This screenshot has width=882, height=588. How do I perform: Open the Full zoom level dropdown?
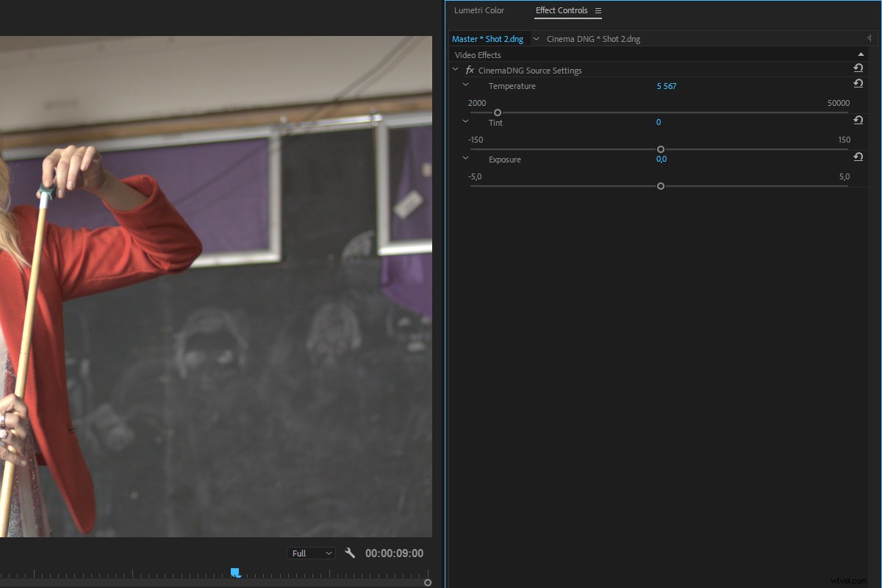(311, 553)
